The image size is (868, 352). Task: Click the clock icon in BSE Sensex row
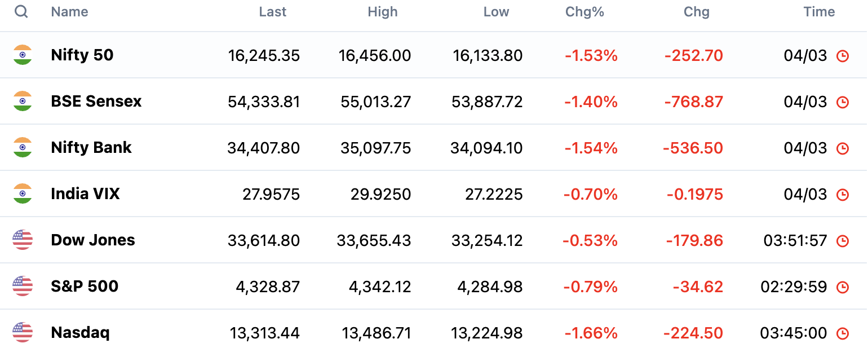(x=842, y=102)
